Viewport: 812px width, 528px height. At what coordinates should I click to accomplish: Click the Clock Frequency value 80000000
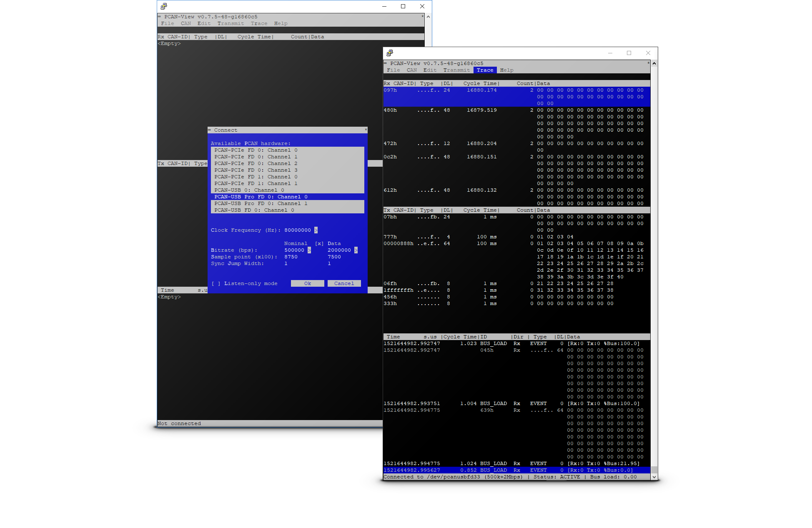point(298,230)
